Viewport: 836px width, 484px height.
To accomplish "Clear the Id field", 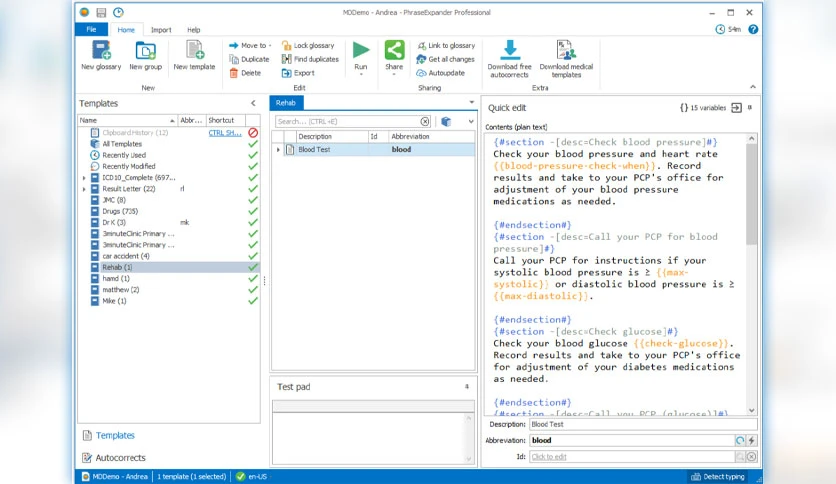I will click(x=751, y=457).
